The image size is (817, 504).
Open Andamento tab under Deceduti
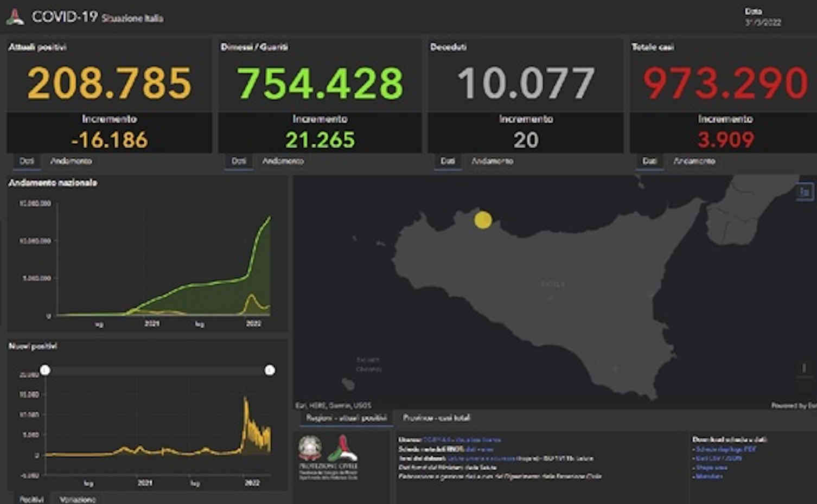tap(492, 161)
